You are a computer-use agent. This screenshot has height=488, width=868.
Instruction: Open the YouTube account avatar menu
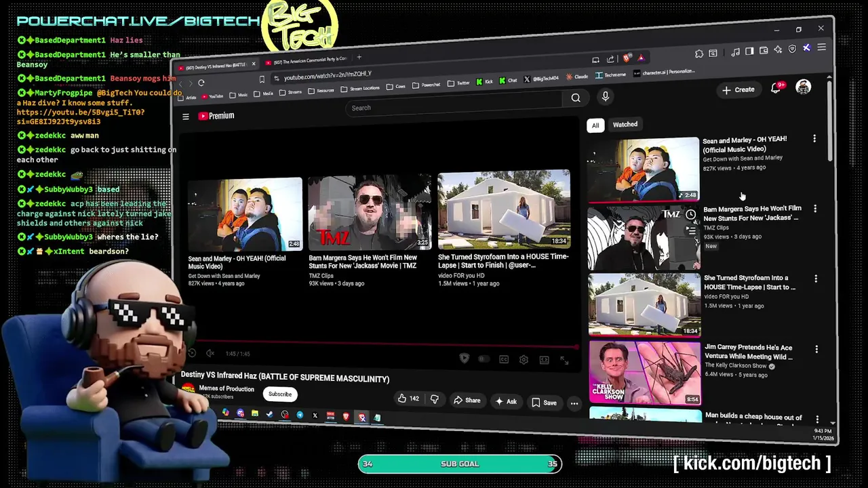coord(803,87)
